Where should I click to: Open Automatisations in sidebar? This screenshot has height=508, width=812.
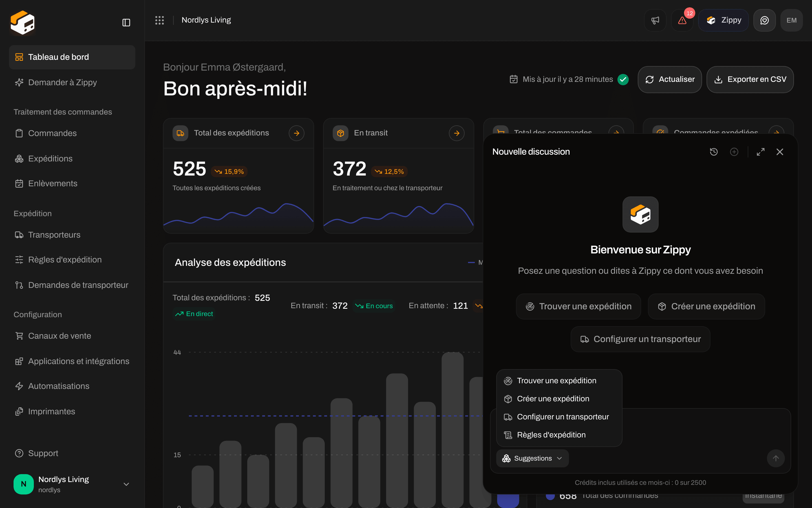tap(72, 386)
